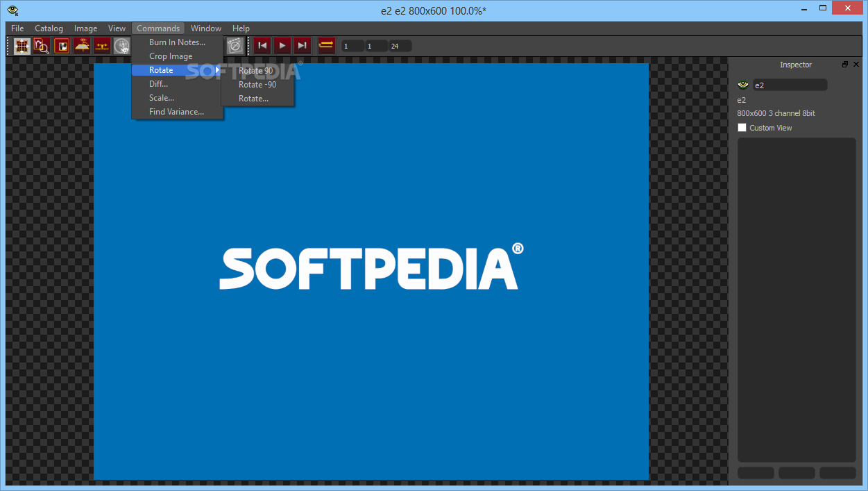Image resolution: width=868 pixels, height=491 pixels.
Task: Click the middle frame number field
Action: (x=377, y=47)
